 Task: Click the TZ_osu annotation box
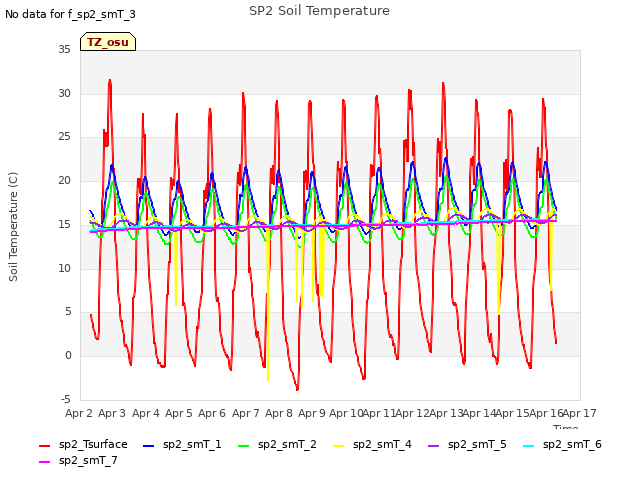(x=108, y=42)
